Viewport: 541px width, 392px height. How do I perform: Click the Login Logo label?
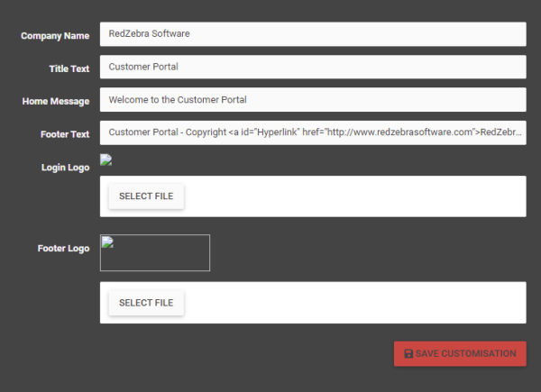pyautogui.click(x=66, y=168)
